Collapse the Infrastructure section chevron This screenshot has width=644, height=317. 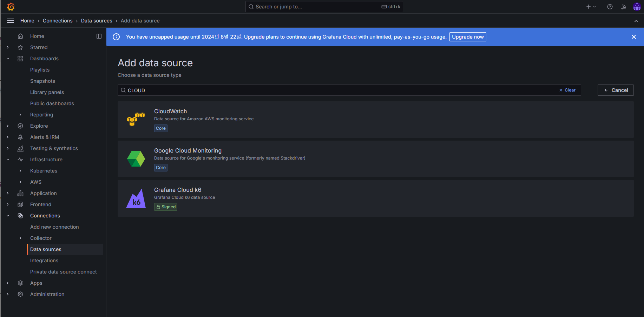[8, 160]
